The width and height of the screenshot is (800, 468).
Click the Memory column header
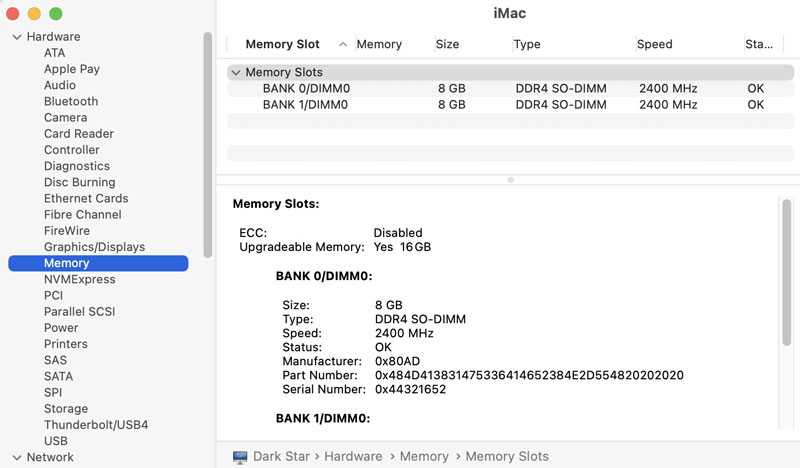coord(379,44)
